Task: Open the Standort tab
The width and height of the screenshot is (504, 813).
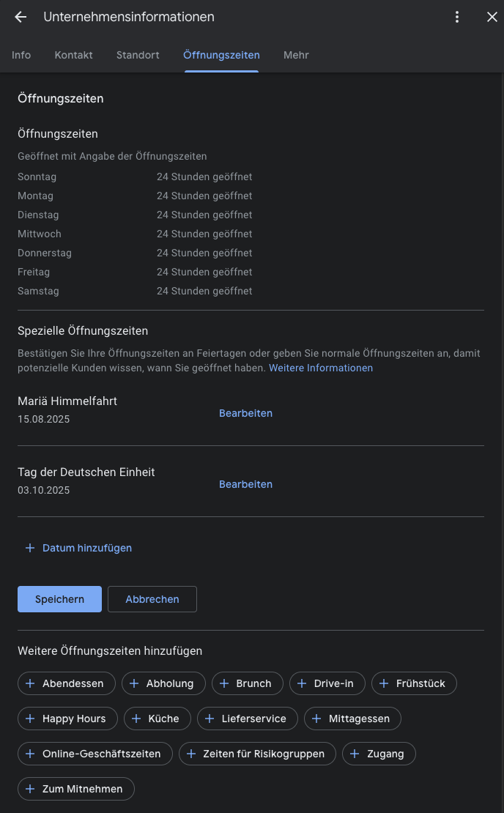Action: pyautogui.click(x=138, y=55)
